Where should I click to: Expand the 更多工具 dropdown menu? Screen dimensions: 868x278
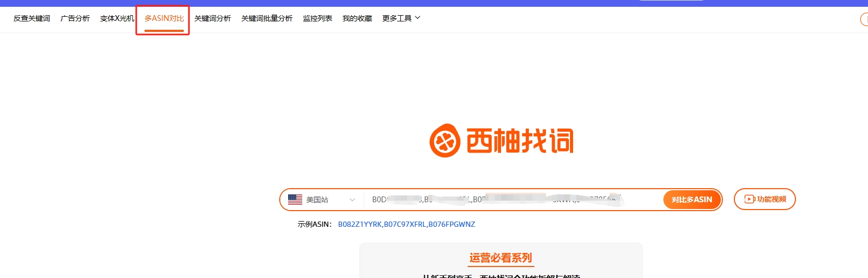(401, 18)
